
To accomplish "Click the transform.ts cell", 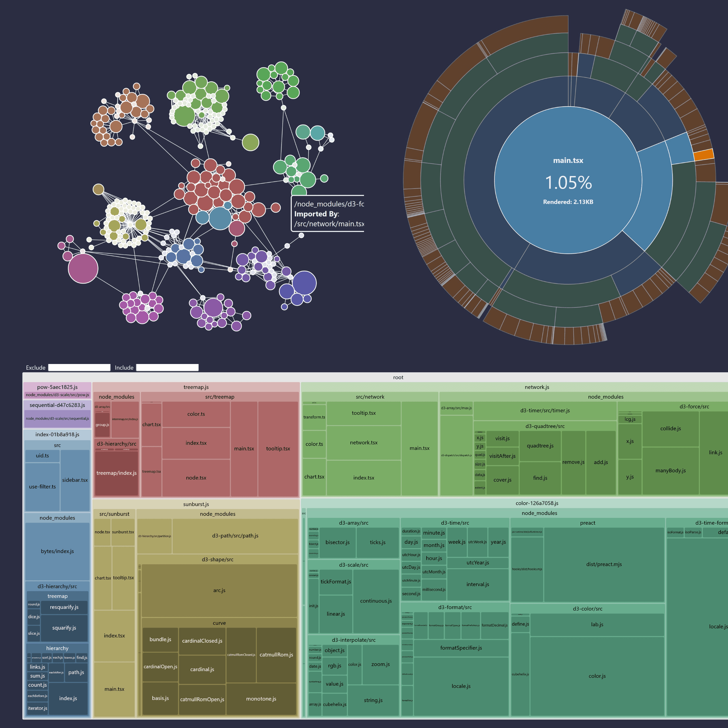I will point(314,417).
